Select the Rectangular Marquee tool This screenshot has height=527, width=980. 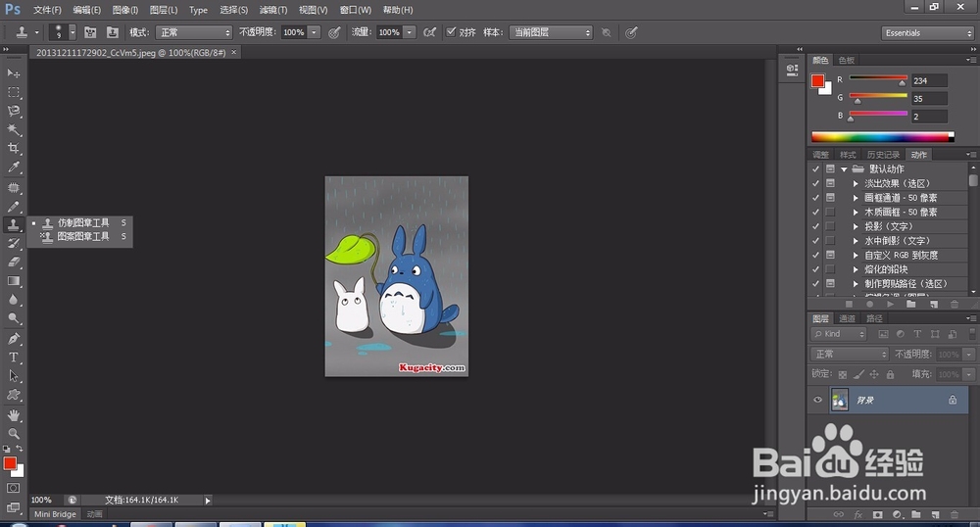point(13,92)
